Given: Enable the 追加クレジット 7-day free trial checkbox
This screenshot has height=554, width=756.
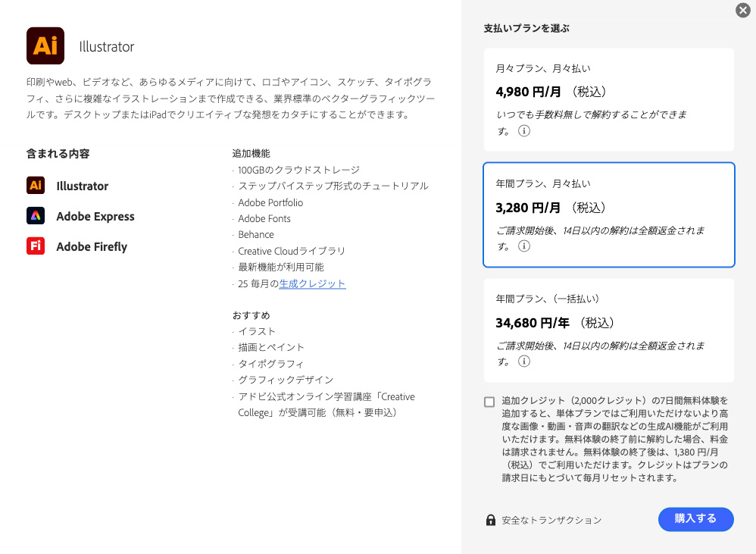Looking at the screenshot, I should click(489, 402).
